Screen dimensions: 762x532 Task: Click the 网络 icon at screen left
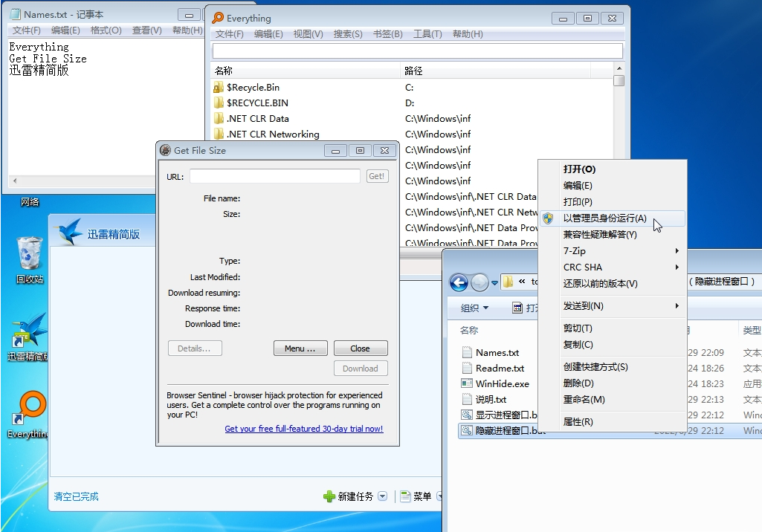[30, 201]
